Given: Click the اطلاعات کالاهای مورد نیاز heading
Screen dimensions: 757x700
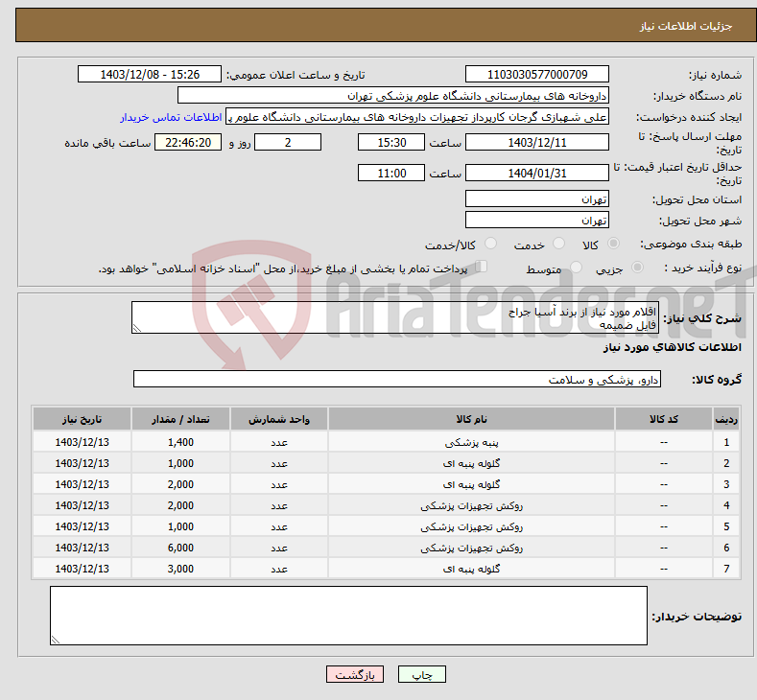Looking at the screenshot, I should click(x=672, y=347).
